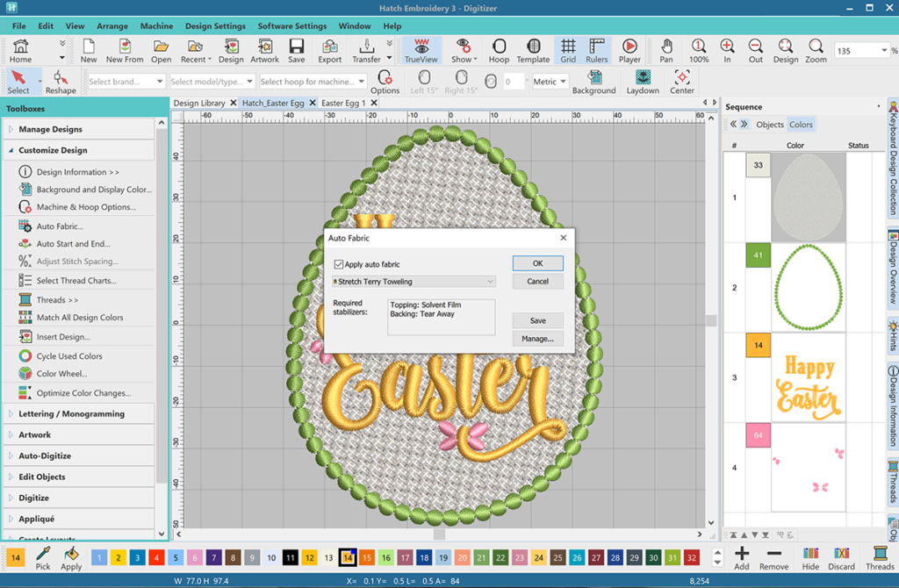Click OK in Auto Fabric dialog
Screen dimensions: 899x588
coord(537,263)
